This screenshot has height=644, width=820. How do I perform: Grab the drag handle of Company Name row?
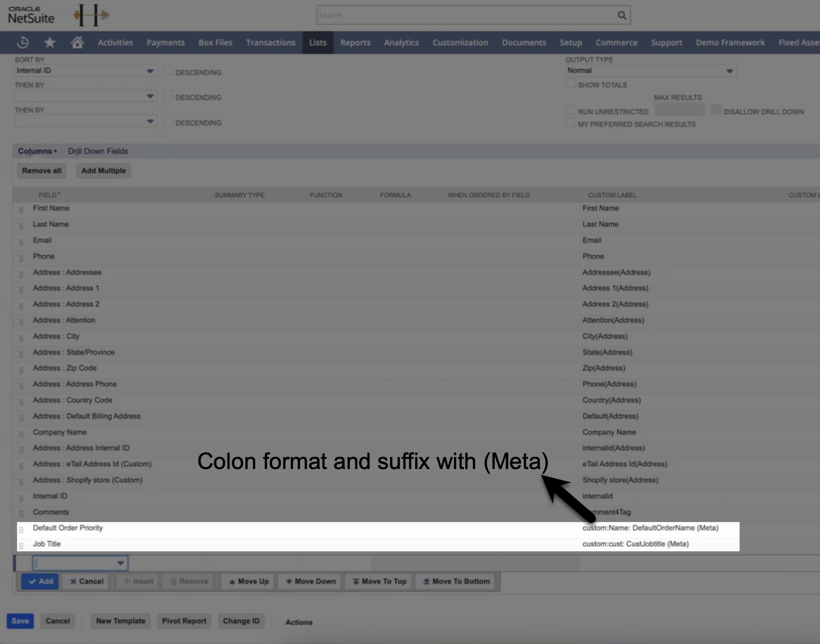point(21,434)
